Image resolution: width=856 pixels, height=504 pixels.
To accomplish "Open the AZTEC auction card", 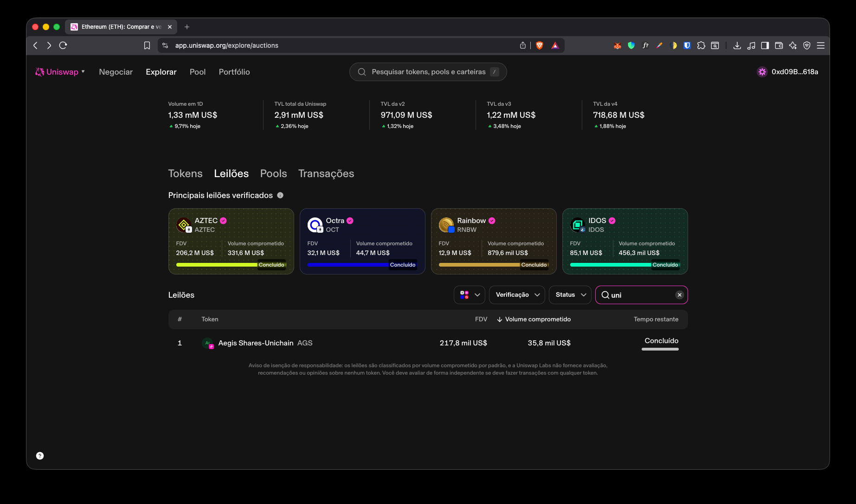I will (231, 241).
